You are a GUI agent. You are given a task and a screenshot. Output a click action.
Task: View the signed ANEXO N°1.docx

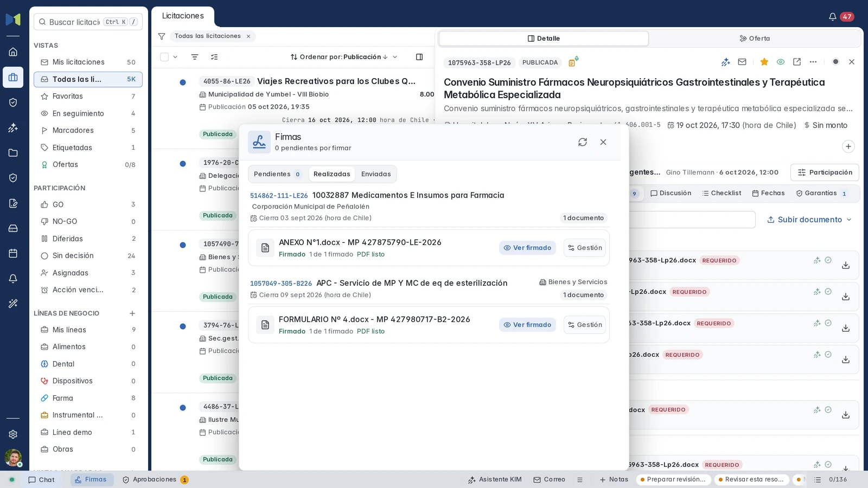coord(527,248)
